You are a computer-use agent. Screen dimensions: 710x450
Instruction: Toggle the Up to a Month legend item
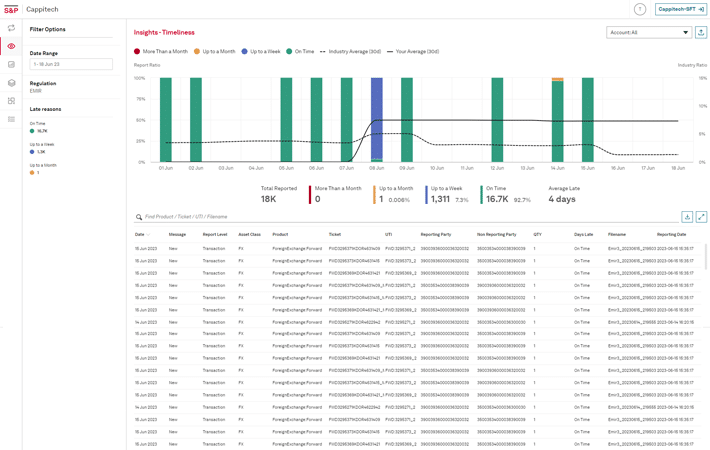pos(215,52)
